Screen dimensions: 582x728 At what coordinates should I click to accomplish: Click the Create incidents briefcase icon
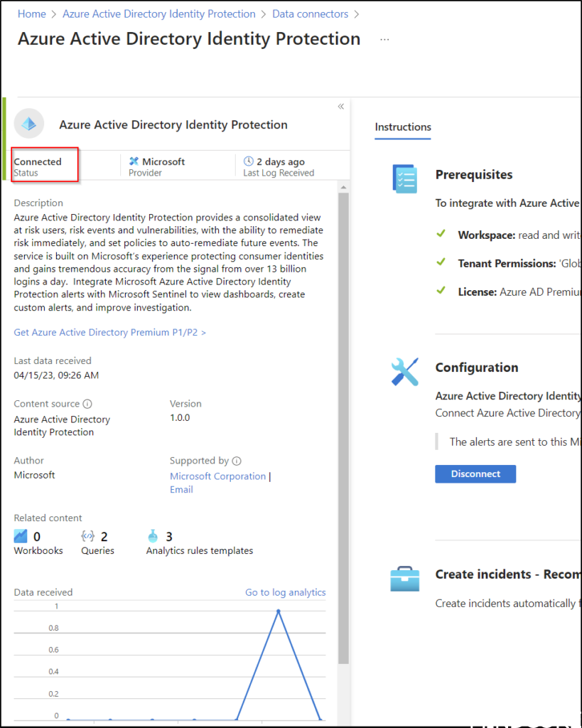click(x=404, y=578)
